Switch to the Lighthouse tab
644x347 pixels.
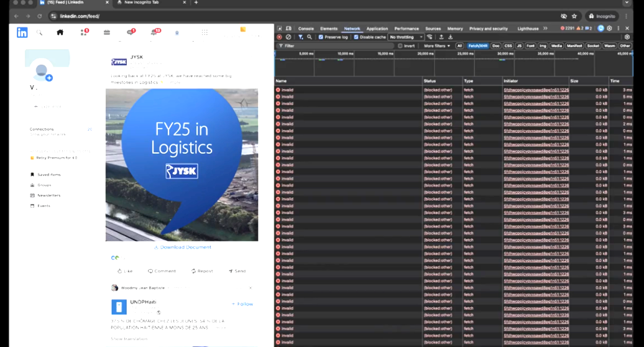point(528,29)
